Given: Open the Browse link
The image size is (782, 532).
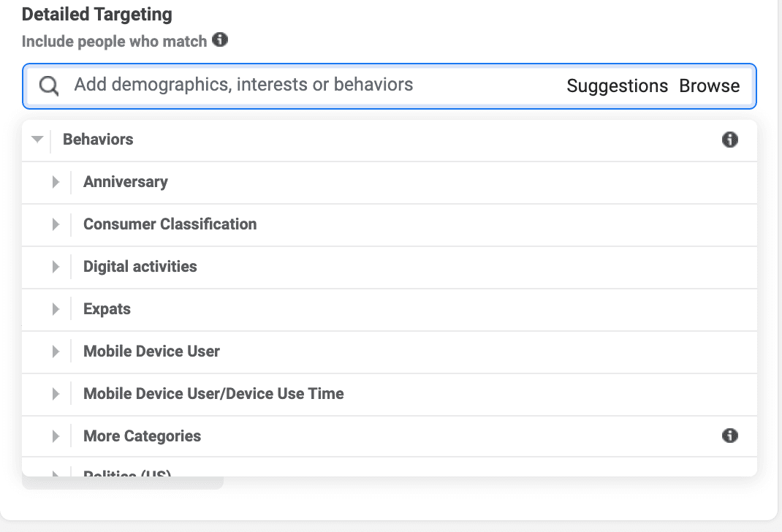Looking at the screenshot, I should click(x=709, y=85).
